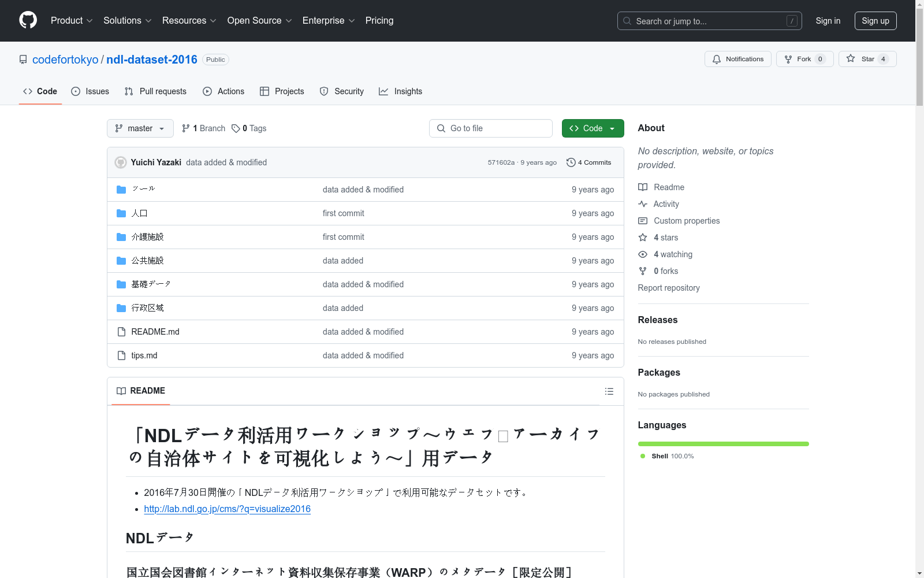Open the README.md file
This screenshot has width=924, height=578.
pos(155,332)
